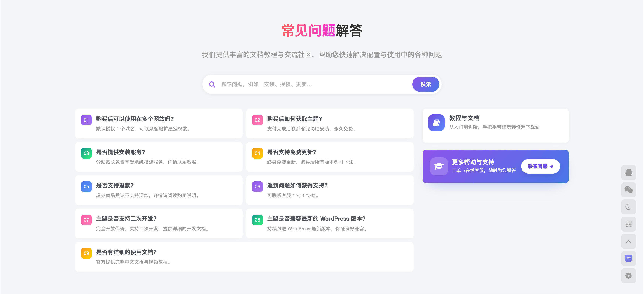Image resolution: width=644 pixels, height=294 pixels.
Task: Click the subtitle 我们提供丰富的文档教程与交流社区
Action: pos(257,55)
